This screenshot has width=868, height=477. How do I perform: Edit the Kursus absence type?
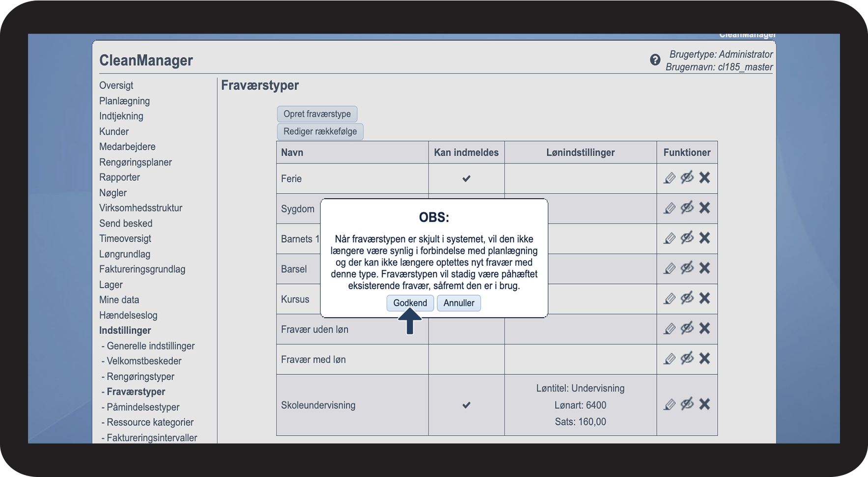click(670, 299)
